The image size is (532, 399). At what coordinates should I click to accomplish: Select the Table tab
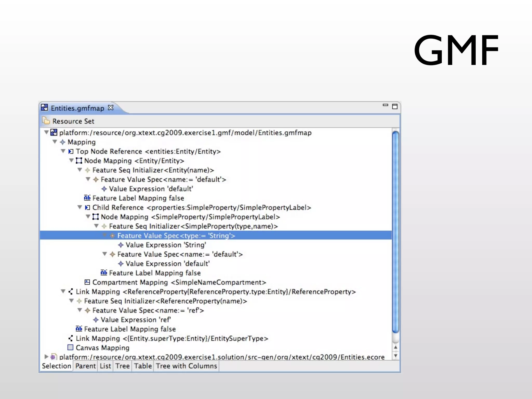143,366
